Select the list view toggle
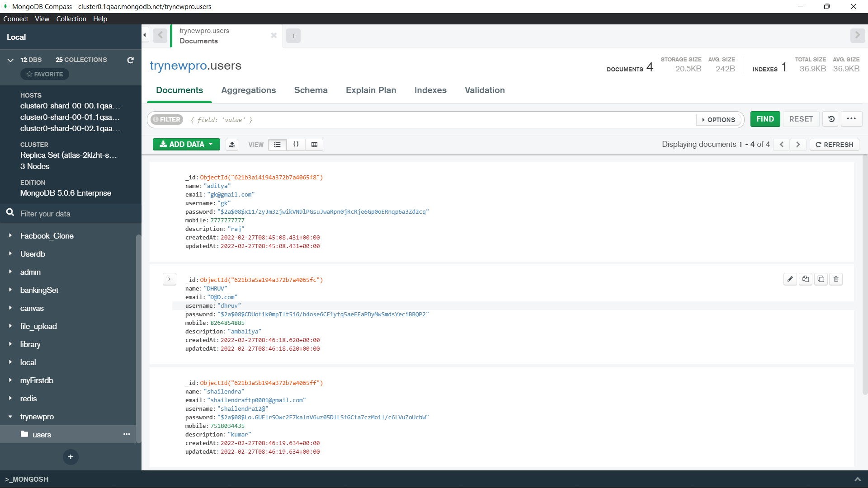Screen dimensions: 868x488 tap(277, 145)
